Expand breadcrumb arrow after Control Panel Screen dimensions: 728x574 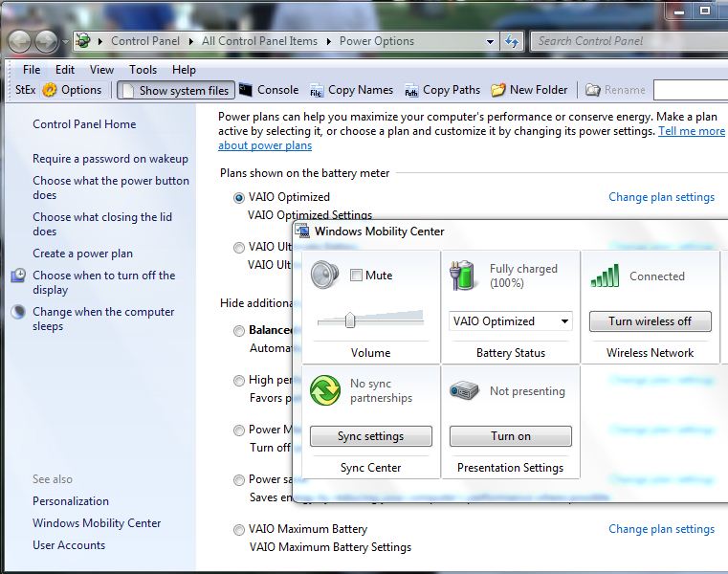190,41
